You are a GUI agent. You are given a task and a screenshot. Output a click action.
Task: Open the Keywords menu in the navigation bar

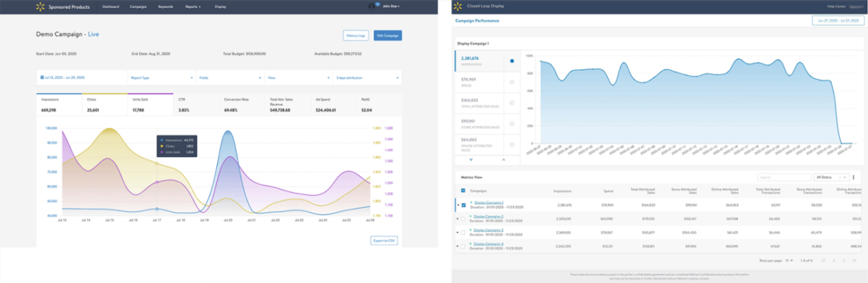[x=165, y=6]
